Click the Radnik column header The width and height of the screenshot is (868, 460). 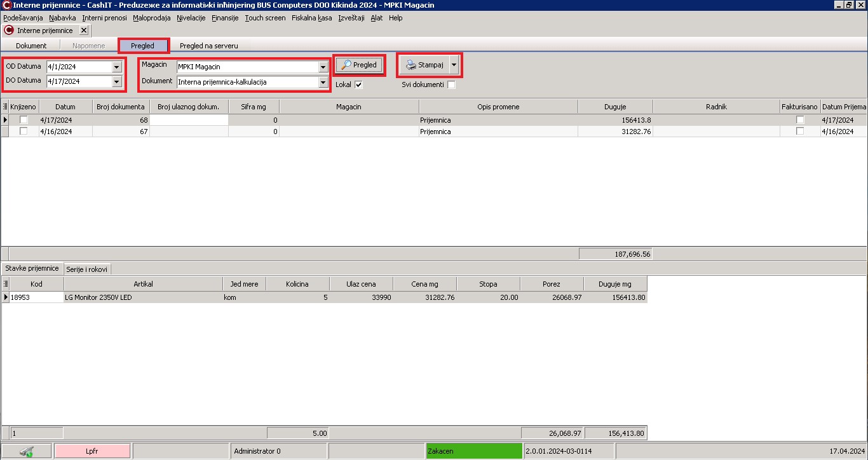coord(716,107)
